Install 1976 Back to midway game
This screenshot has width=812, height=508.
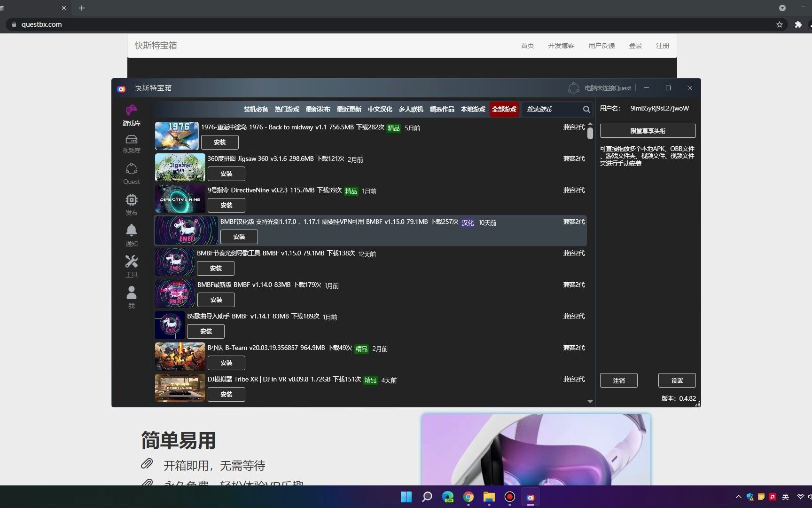220,142
